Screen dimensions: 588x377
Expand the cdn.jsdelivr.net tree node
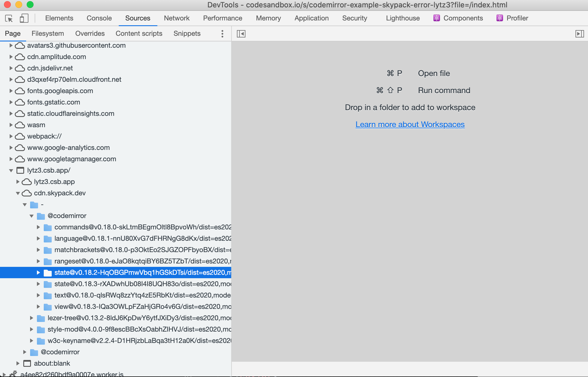coord(11,68)
